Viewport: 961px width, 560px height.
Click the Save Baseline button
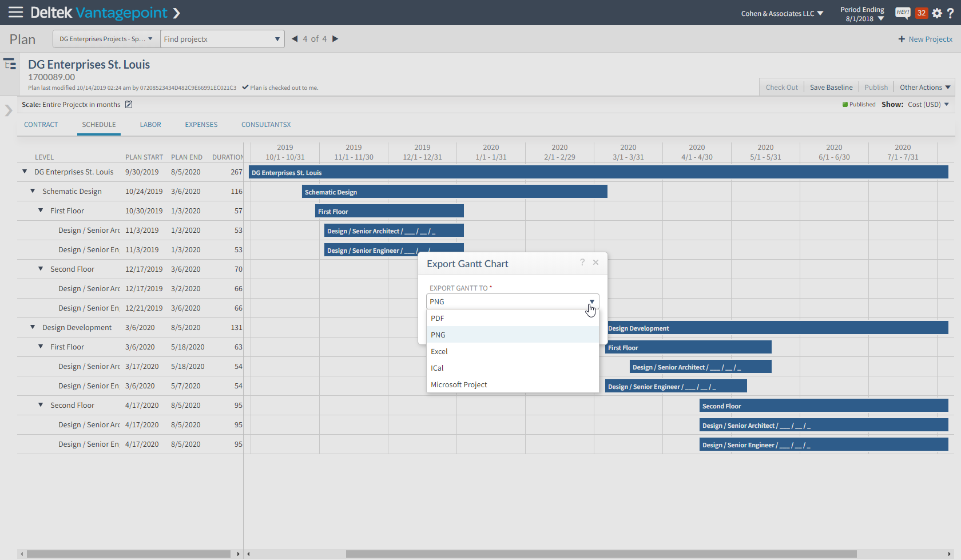[x=831, y=87]
